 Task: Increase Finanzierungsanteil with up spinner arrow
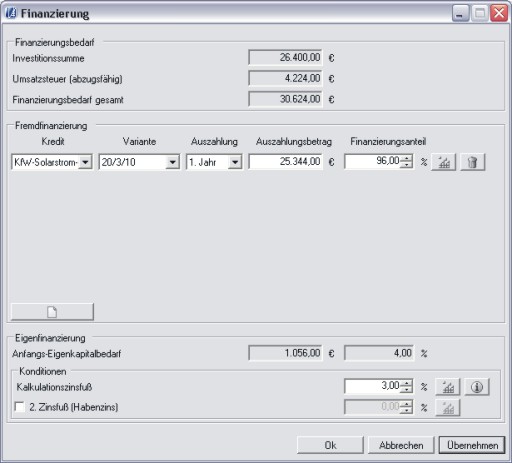click(406, 159)
